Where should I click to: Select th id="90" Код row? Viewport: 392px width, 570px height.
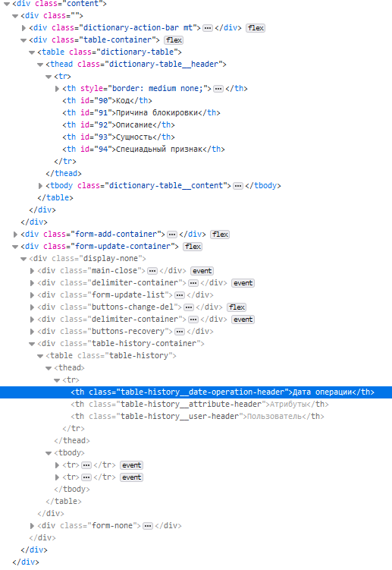[x=107, y=101]
